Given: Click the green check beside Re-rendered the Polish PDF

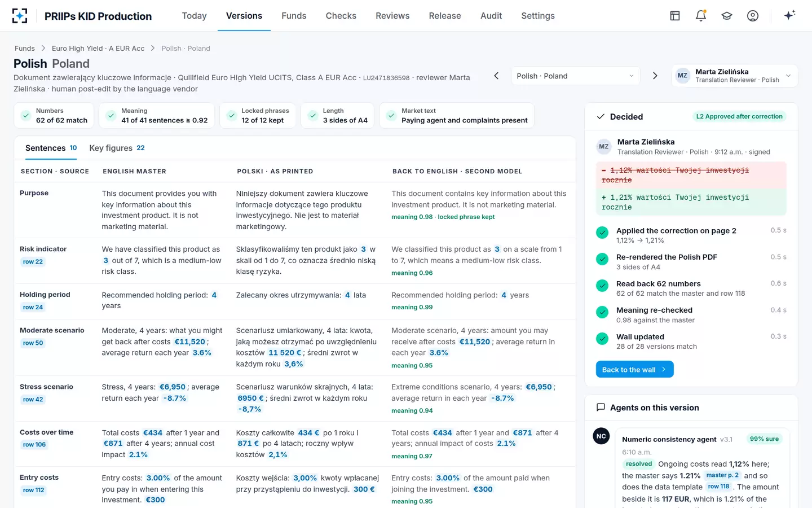Looking at the screenshot, I should click(602, 259).
